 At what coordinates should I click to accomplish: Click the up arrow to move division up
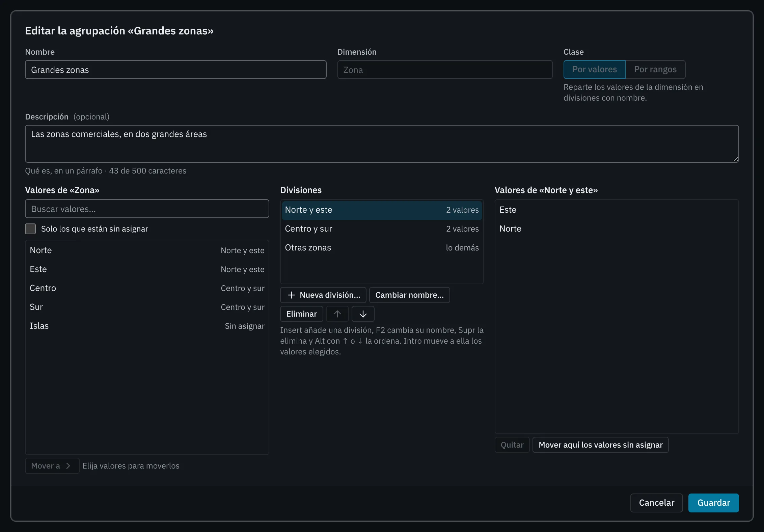pos(337,314)
